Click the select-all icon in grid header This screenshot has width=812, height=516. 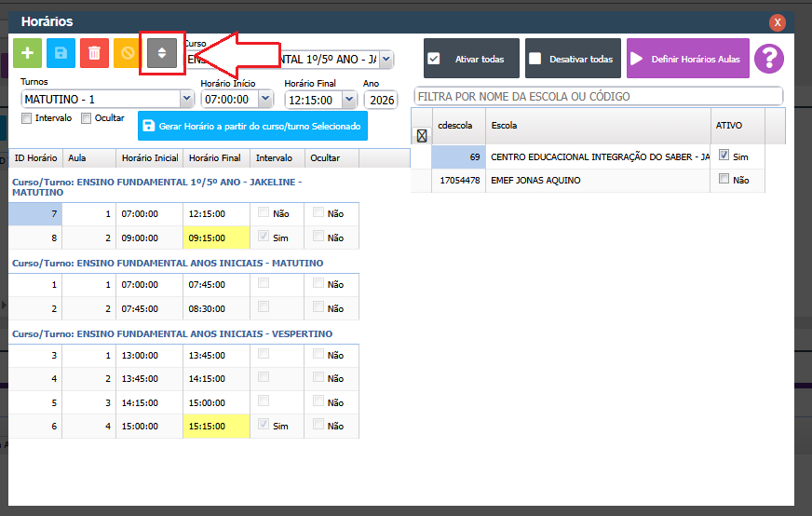pos(421,136)
